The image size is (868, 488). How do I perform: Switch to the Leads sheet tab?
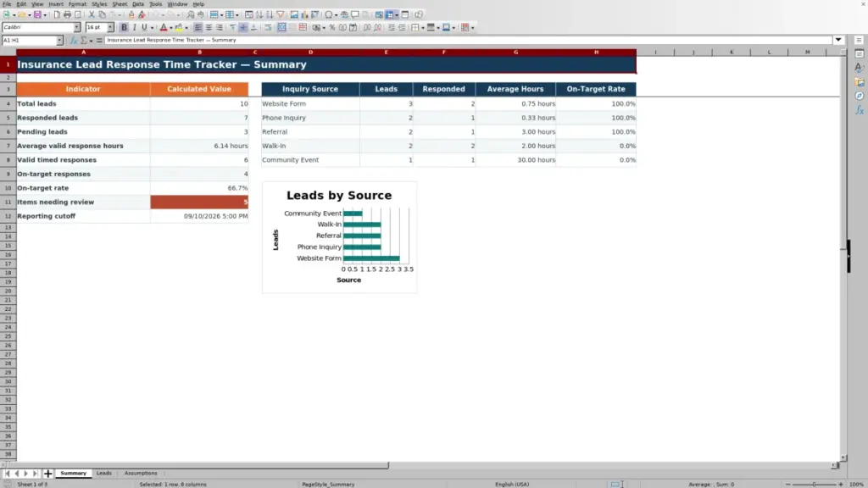tap(104, 473)
